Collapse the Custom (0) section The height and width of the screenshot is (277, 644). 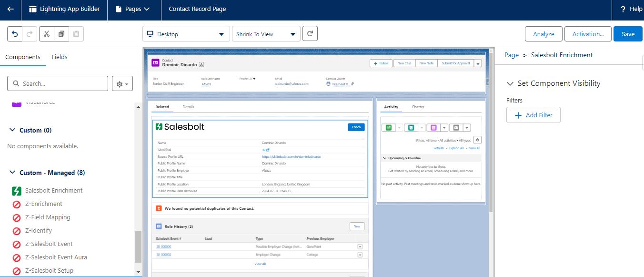pos(12,130)
